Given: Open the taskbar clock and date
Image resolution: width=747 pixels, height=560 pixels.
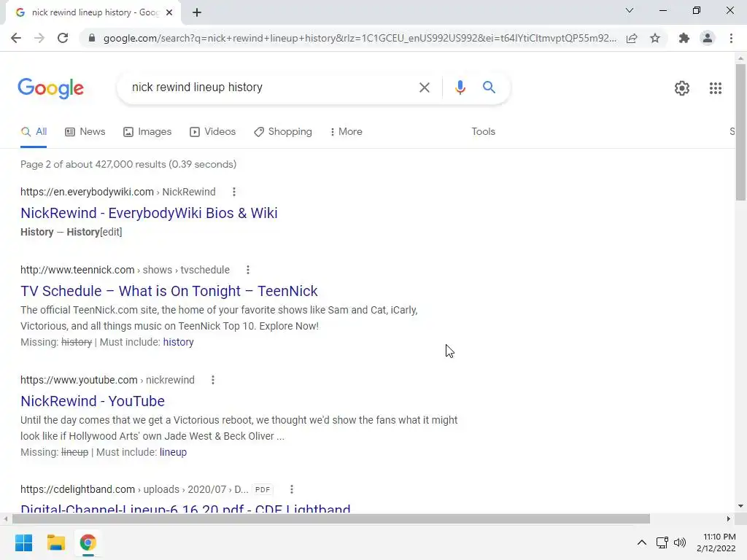Looking at the screenshot, I should tap(716, 542).
